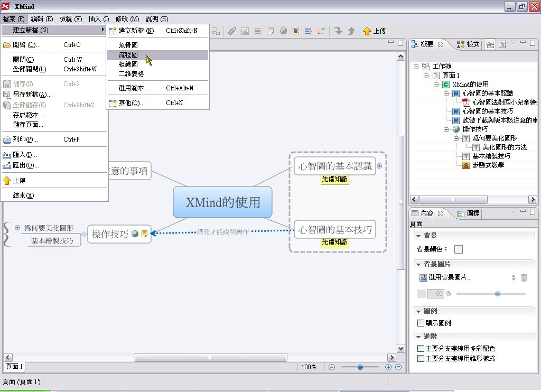Click the drill up arrow icon
The image size is (541, 392).
click(x=351, y=31)
